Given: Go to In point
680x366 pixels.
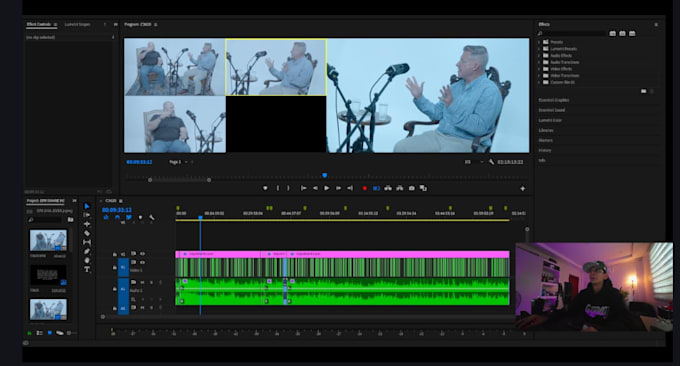Looking at the screenshot, I should point(304,188).
